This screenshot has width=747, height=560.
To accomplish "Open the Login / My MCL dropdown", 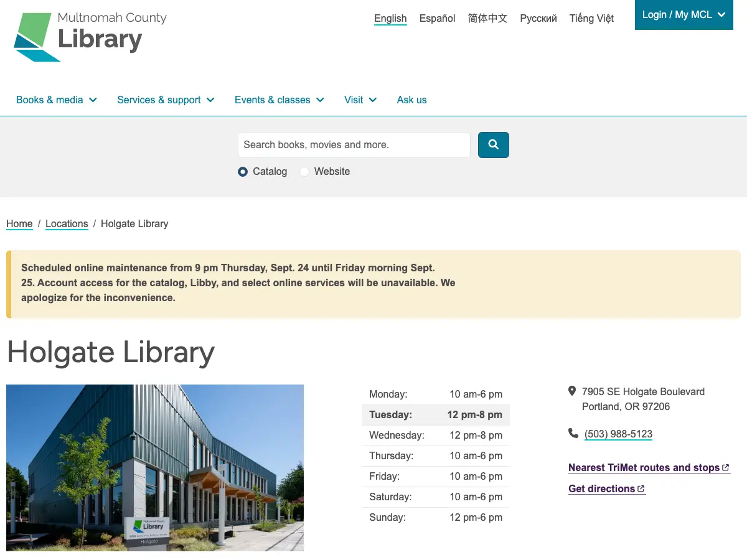I will click(684, 15).
